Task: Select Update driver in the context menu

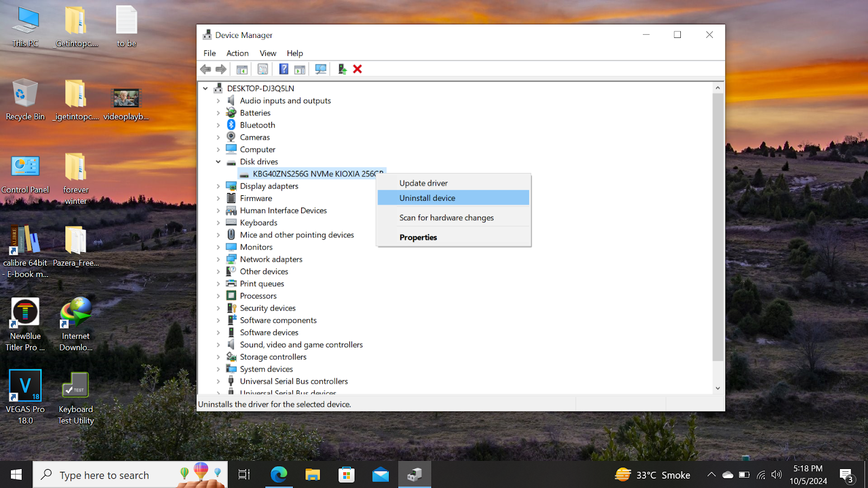Action: point(423,183)
